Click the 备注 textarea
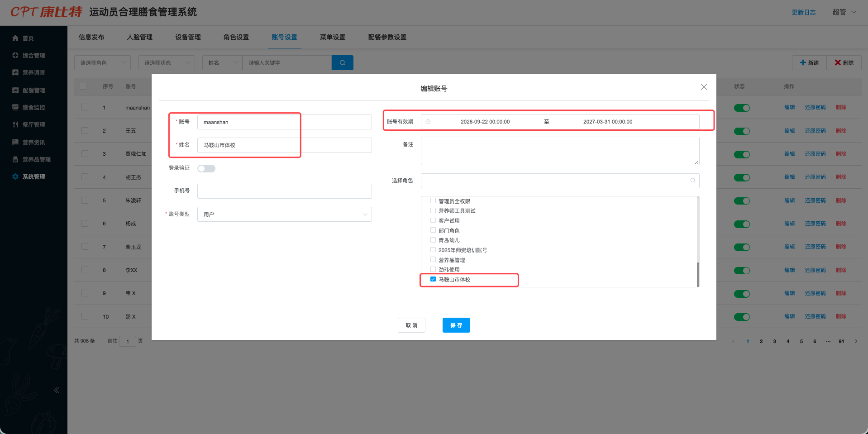 coord(560,151)
